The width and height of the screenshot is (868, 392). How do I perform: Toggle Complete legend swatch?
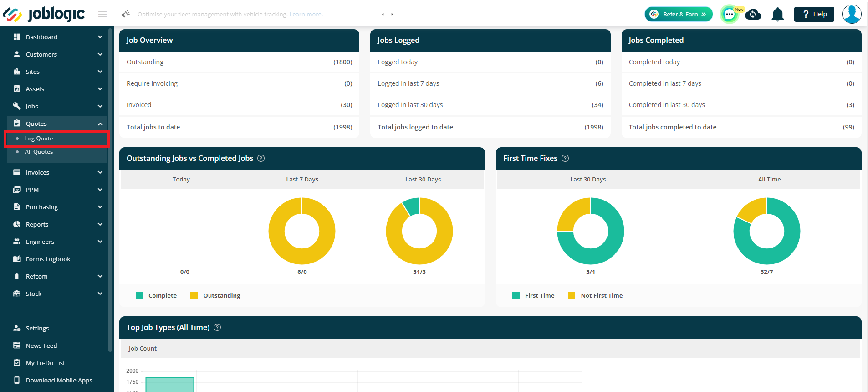click(x=139, y=296)
